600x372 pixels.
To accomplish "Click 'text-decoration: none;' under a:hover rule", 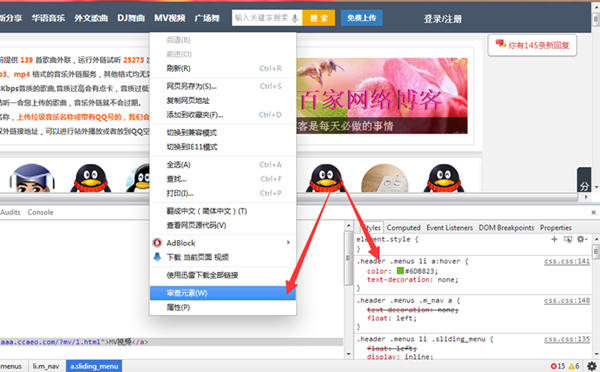I will click(412, 280).
